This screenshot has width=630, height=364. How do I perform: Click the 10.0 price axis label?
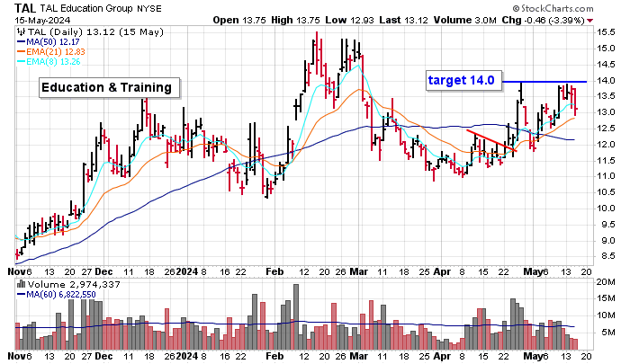pyautogui.click(x=606, y=209)
